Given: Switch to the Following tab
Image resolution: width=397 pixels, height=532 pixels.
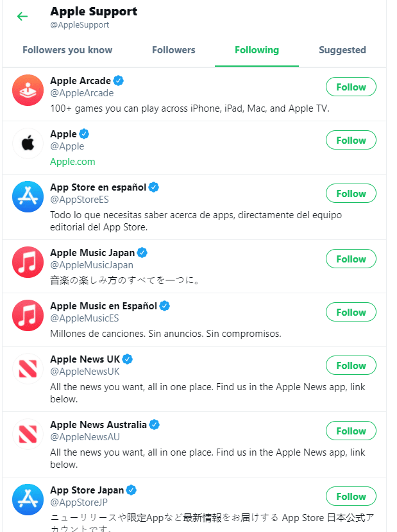Looking at the screenshot, I should (257, 50).
